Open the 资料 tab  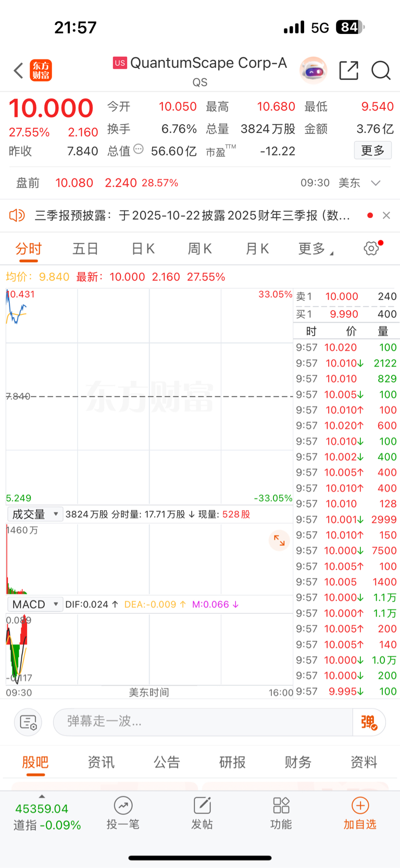pos(364,762)
